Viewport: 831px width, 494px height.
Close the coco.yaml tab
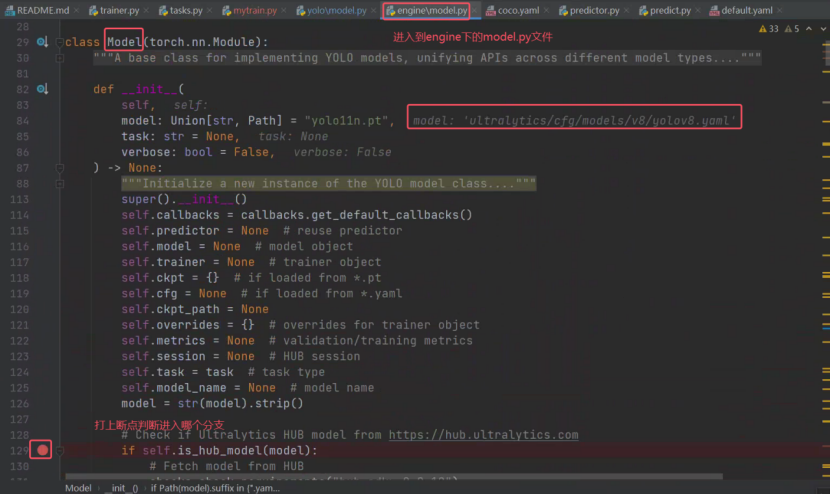tap(546, 11)
